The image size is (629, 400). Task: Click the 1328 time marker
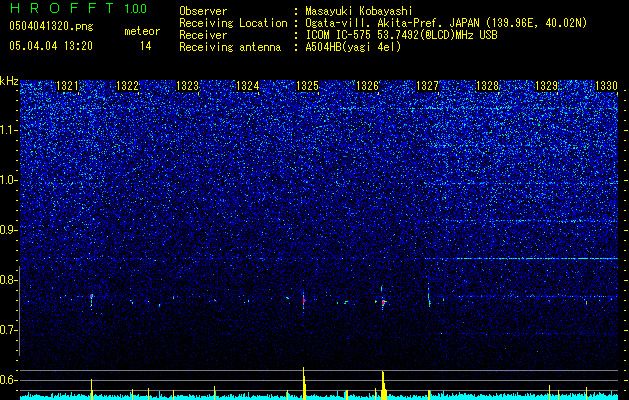487,85
